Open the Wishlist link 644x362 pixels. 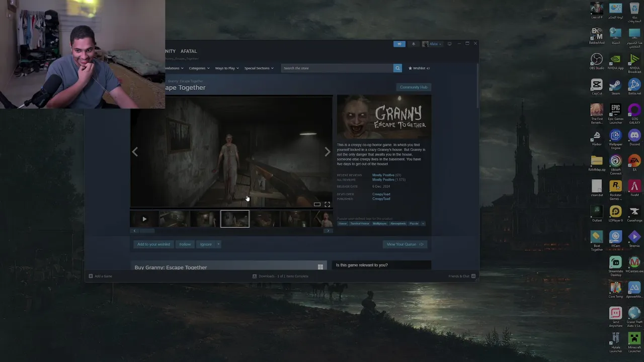(x=419, y=68)
